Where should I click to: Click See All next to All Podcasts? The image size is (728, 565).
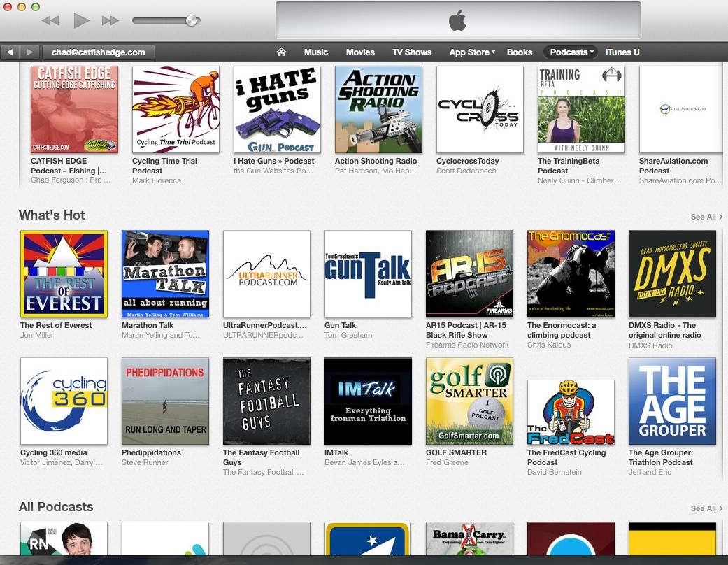coord(706,508)
